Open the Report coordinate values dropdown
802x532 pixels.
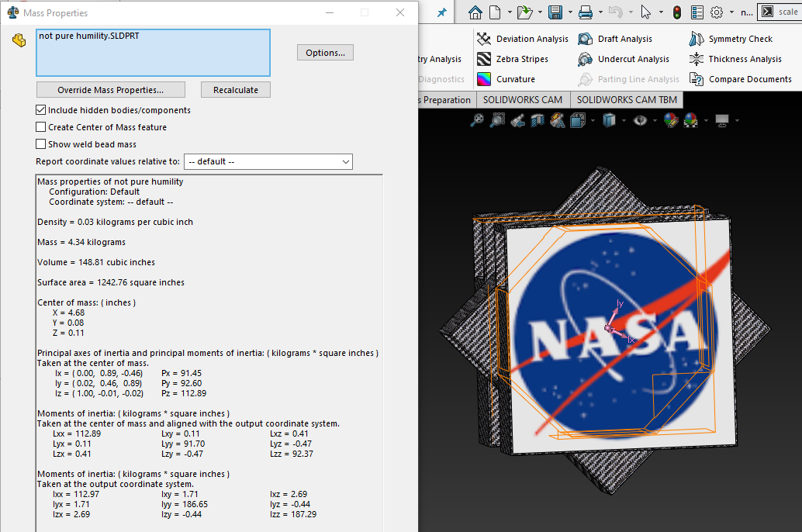pos(268,161)
